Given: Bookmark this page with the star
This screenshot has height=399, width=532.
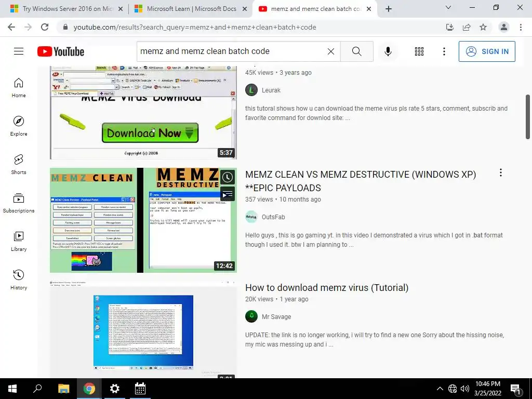Looking at the screenshot, I should 483,27.
